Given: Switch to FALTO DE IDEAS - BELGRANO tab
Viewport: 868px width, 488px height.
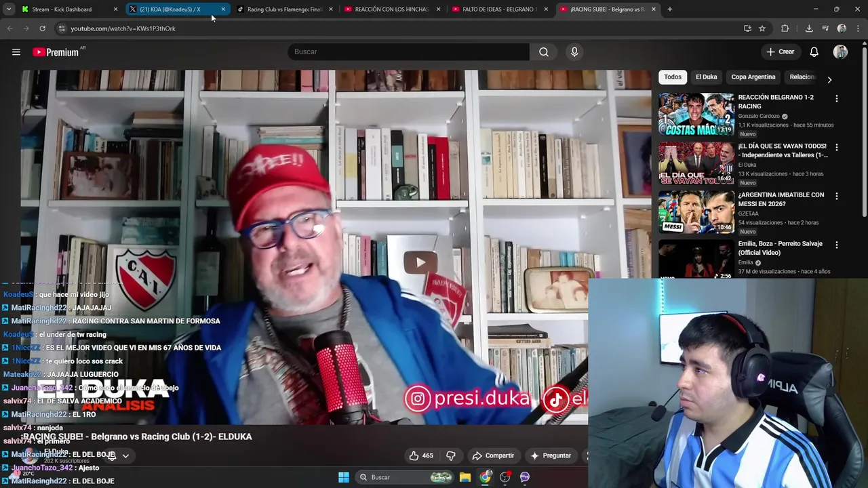Looking at the screenshot, I should [x=500, y=9].
